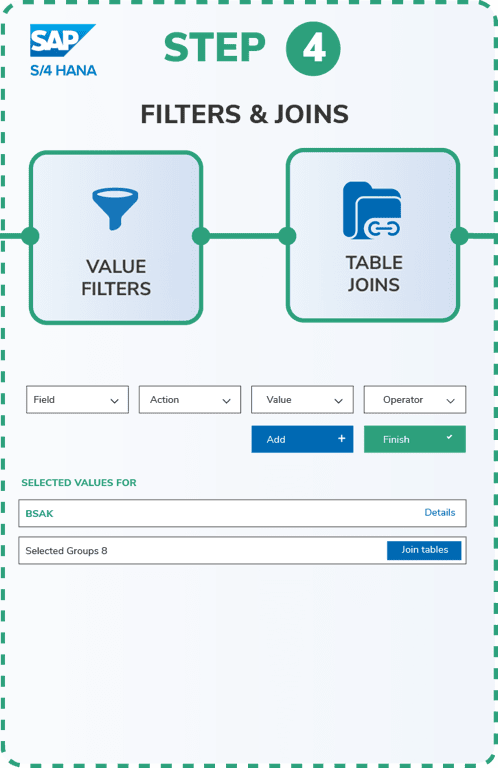Viewport: 498px width, 768px height.
Task: Expand the Action dropdown
Action: point(190,400)
